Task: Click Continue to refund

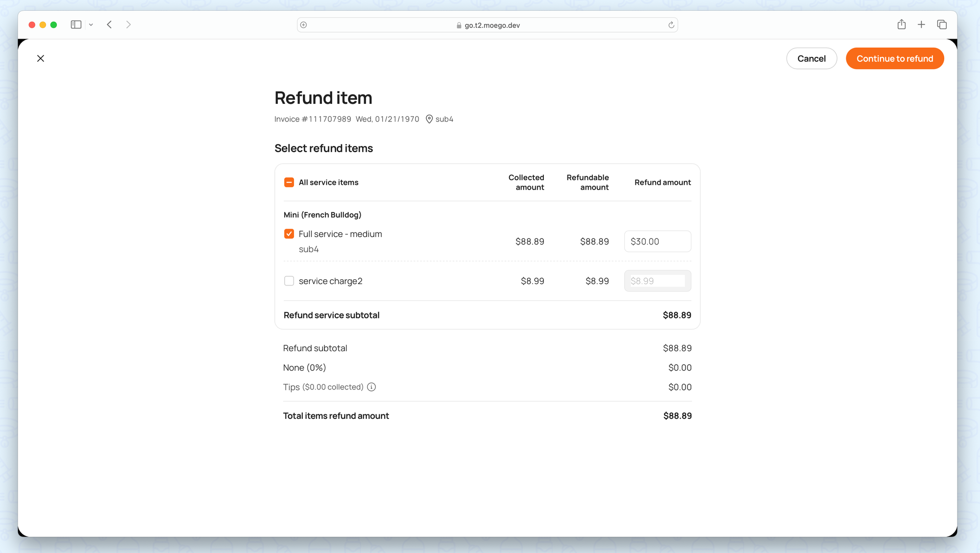Action: point(895,58)
